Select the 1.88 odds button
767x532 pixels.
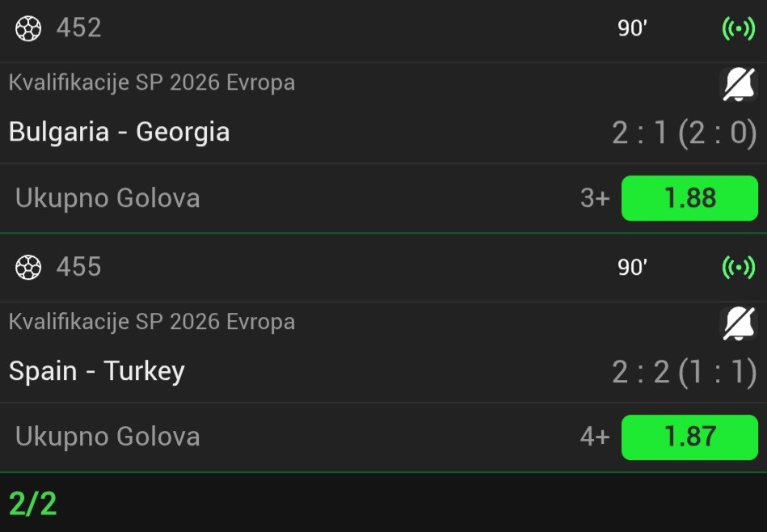pyautogui.click(x=689, y=198)
